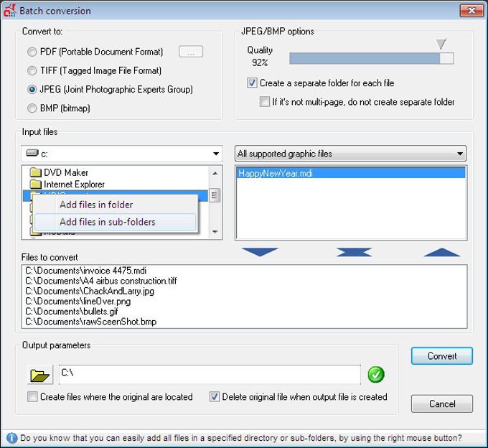Choose Add files in sub-folders from the context menu
The width and height of the screenshot is (488, 448).
[115, 222]
